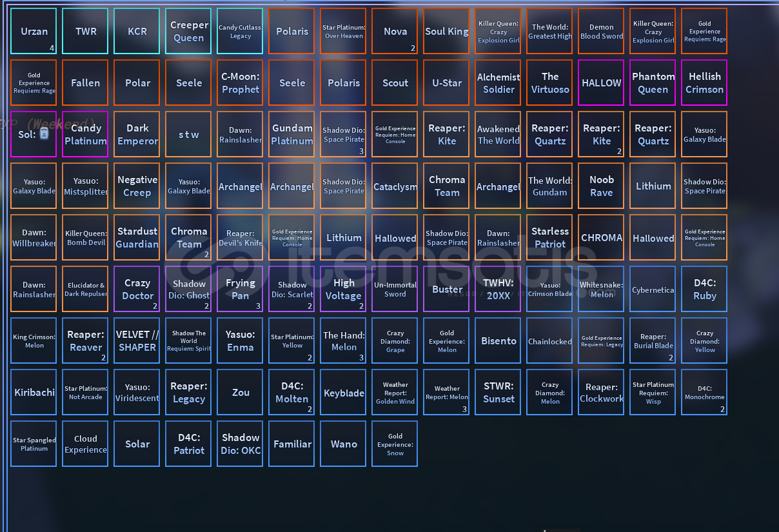Click the Cataclysm item

coord(395,186)
